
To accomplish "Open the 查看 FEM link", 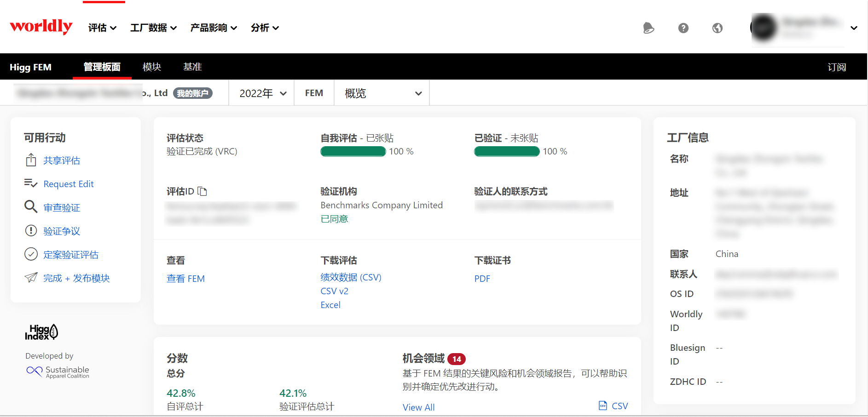I will (185, 279).
